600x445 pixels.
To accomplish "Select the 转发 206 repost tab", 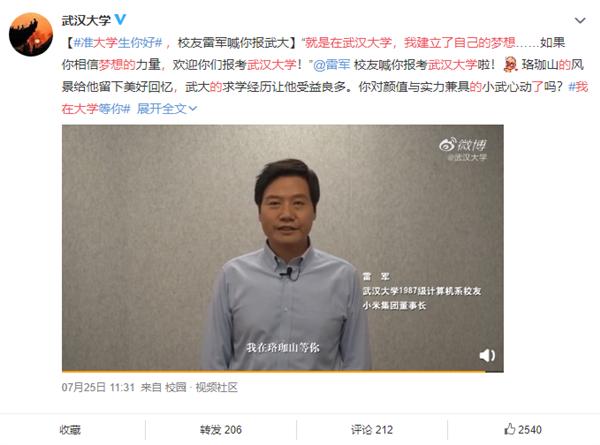I will [221, 430].
